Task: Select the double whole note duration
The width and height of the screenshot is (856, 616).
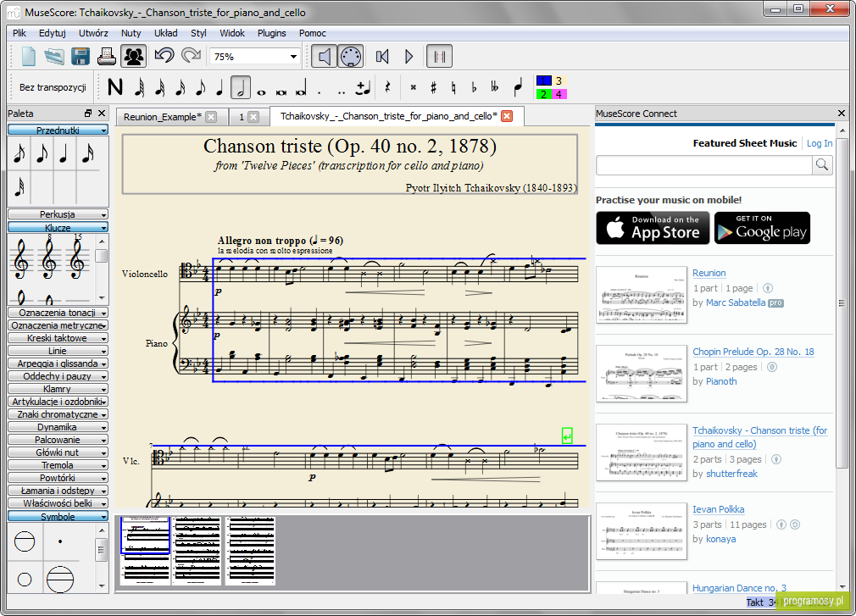Action: pyautogui.click(x=281, y=92)
